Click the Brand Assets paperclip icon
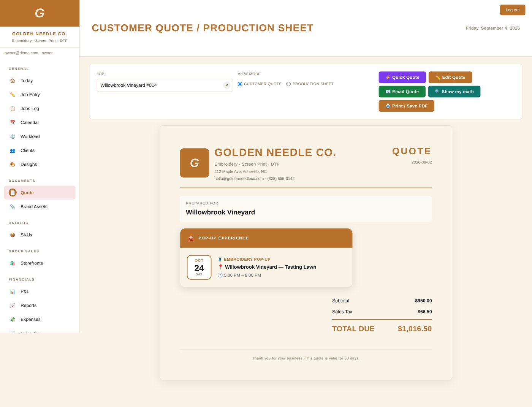 click(x=13, y=207)
